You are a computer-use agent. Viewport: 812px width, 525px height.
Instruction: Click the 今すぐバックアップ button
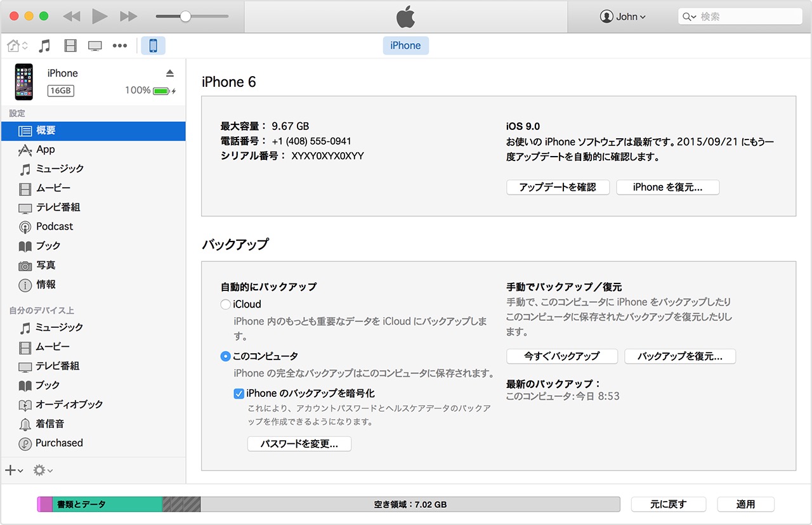pyautogui.click(x=561, y=356)
